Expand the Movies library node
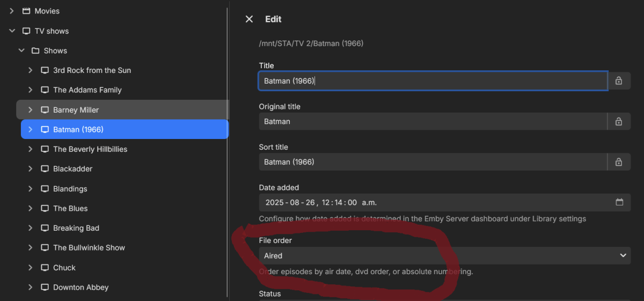The width and height of the screenshot is (644, 301). [12, 11]
